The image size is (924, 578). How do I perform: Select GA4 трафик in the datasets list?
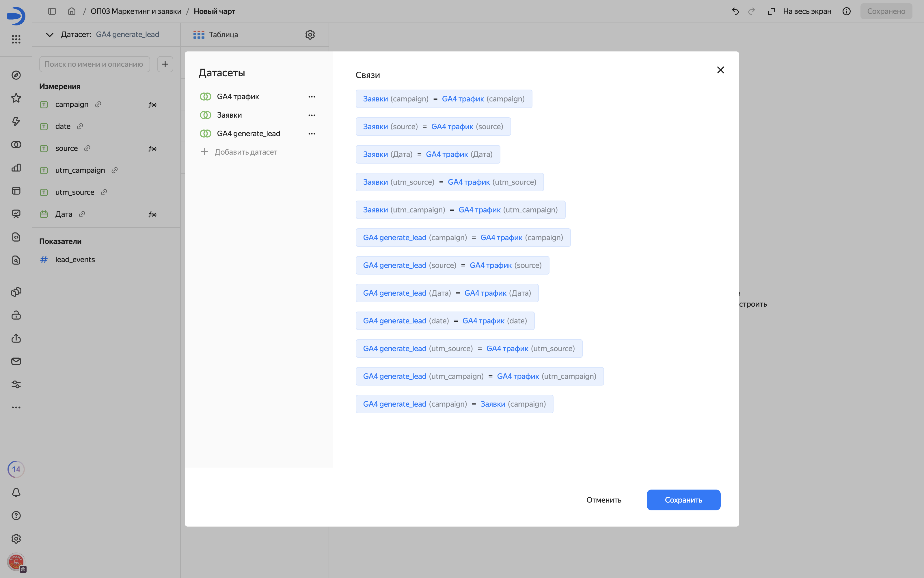pyautogui.click(x=237, y=97)
